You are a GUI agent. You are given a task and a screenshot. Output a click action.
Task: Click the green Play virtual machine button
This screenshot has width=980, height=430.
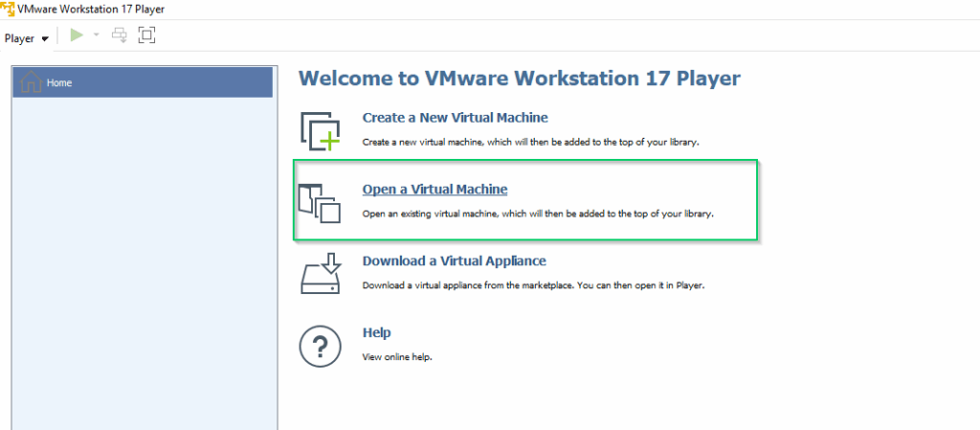[x=77, y=35]
